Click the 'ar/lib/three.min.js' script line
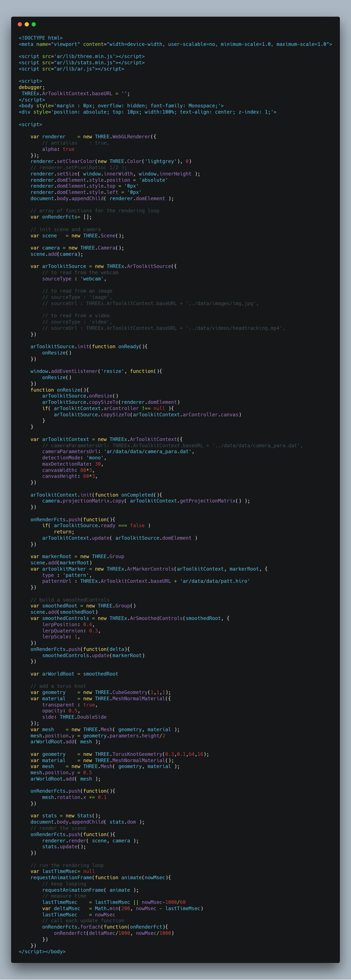Image resolution: width=351 pixels, height=980 pixels. (82, 56)
